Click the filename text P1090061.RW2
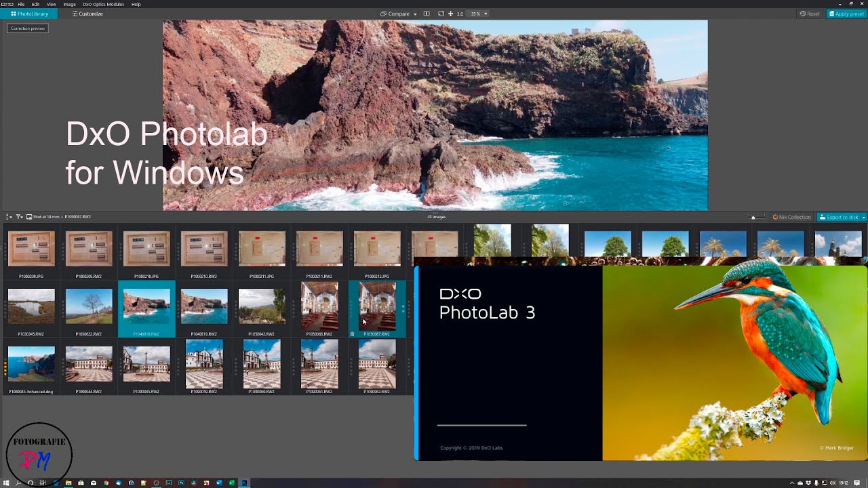This screenshot has width=868, height=488. pyautogui.click(x=319, y=392)
